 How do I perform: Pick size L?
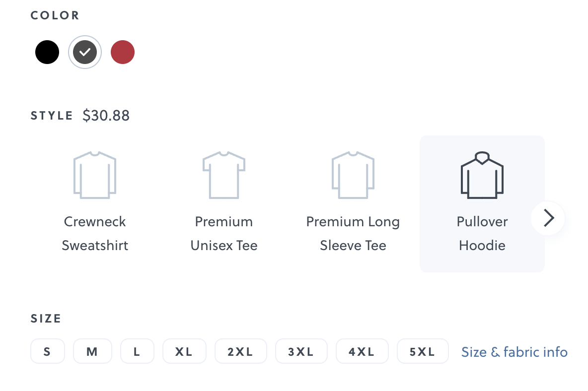click(x=137, y=352)
